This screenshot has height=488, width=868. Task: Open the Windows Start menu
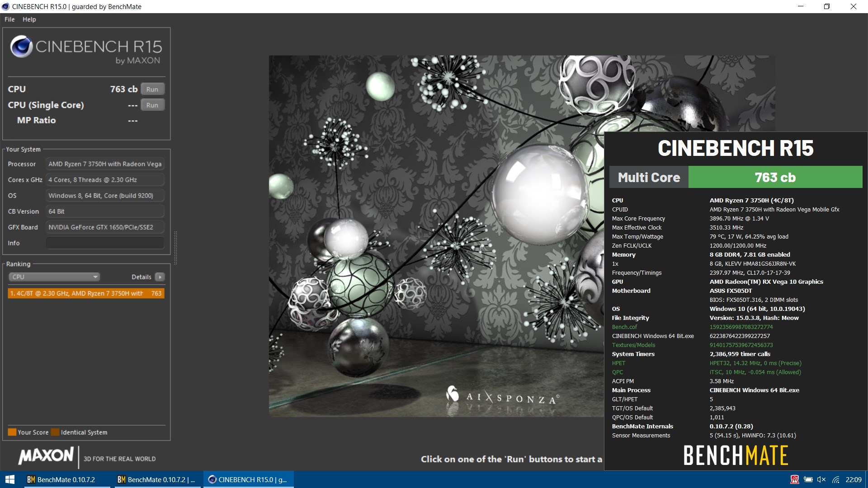click(x=10, y=479)
